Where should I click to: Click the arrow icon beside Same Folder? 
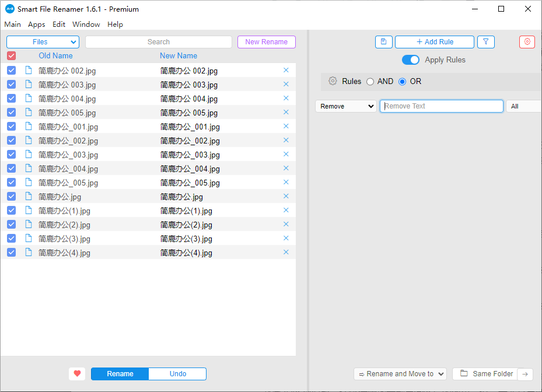[525, 374]
